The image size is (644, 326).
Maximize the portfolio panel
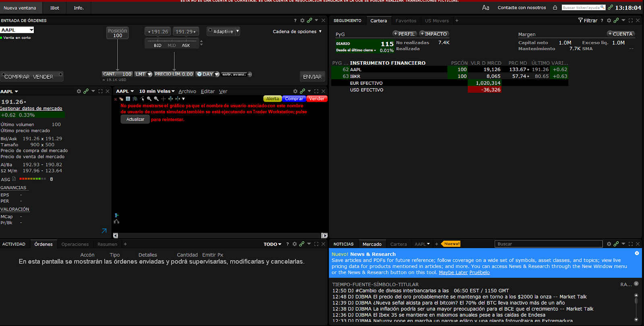click(631, 21)
